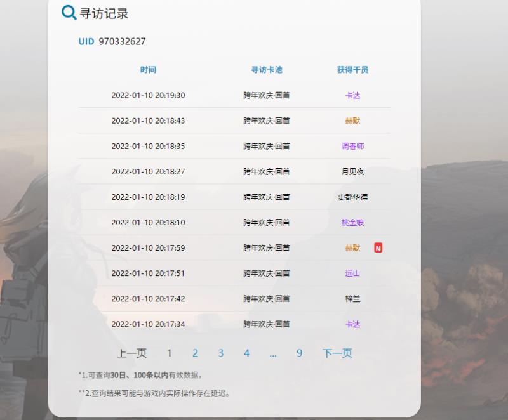The height and width of the screenshot is (420, 508).
Task: Click the red N badge next to 赫默
Action: pos(378,247)
